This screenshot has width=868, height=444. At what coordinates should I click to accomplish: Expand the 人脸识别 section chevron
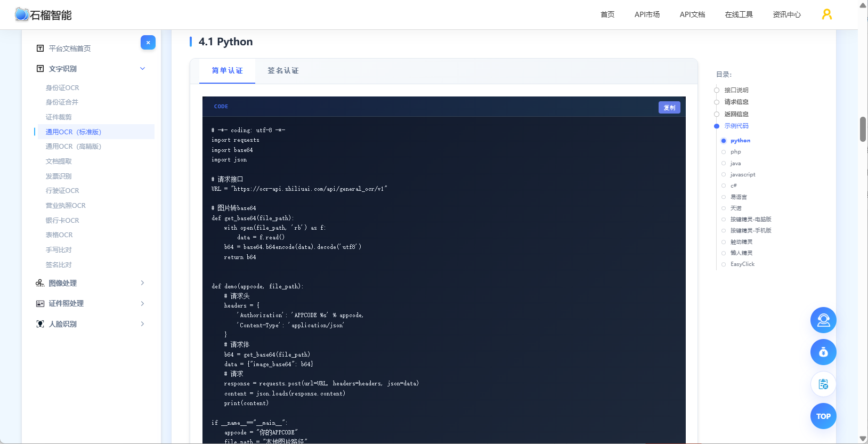(142, 324)
